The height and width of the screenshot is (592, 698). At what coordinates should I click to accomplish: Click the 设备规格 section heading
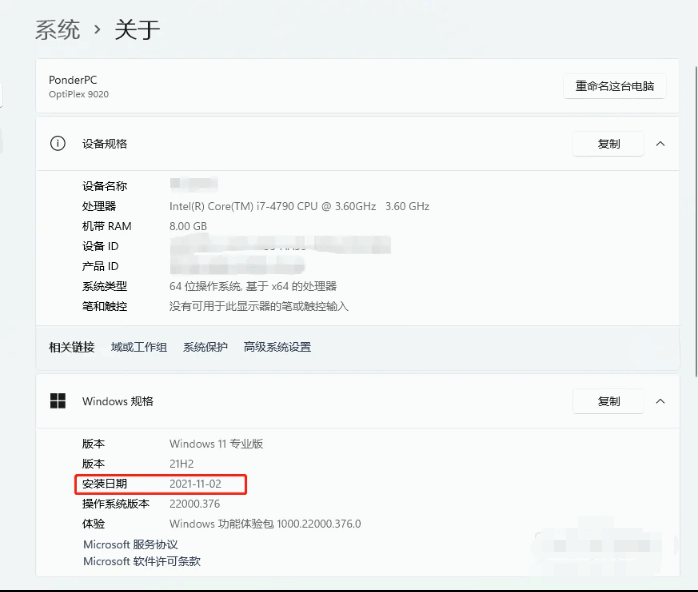(x=105, y=144)
